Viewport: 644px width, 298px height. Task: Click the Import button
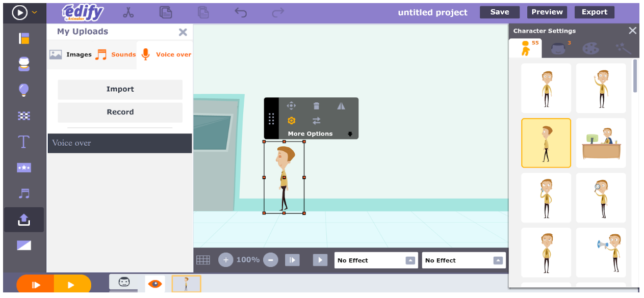tap(120, 89)
